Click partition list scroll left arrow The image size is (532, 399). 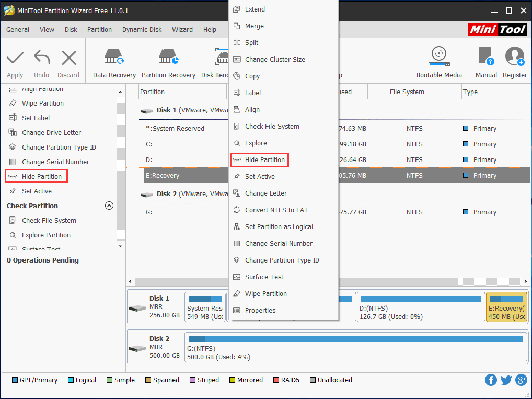point(130,281)
